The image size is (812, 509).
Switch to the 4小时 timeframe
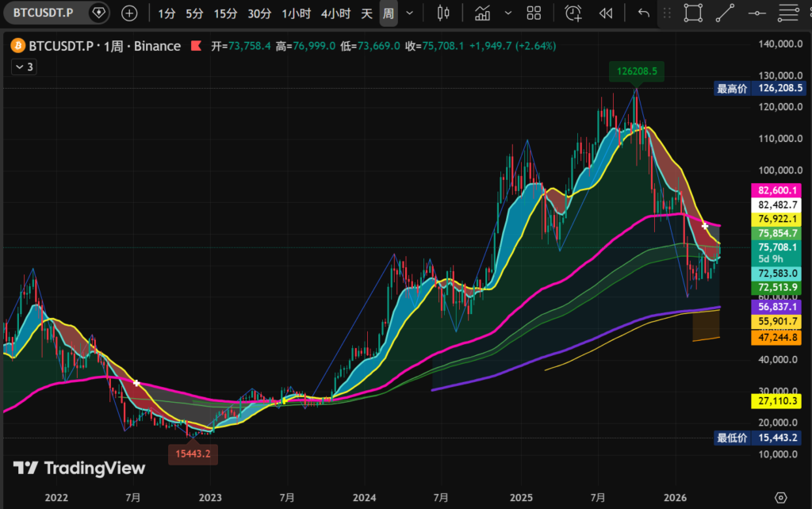335,13
